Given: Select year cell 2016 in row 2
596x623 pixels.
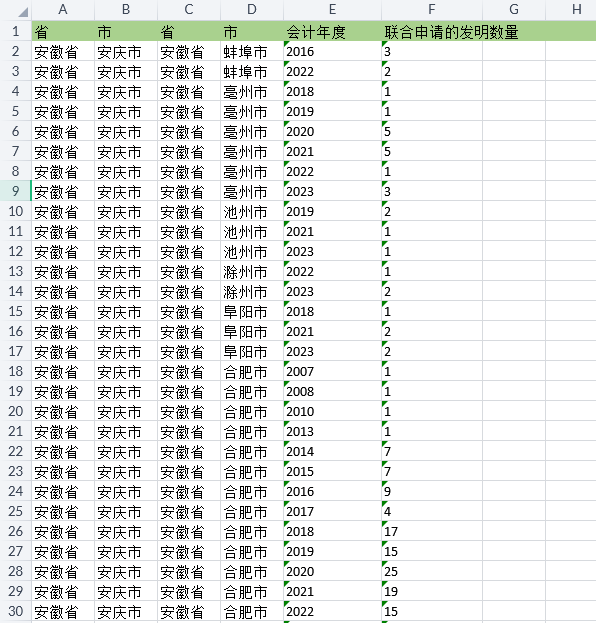Looking at the screenshot, I should (x=333, y=51).
